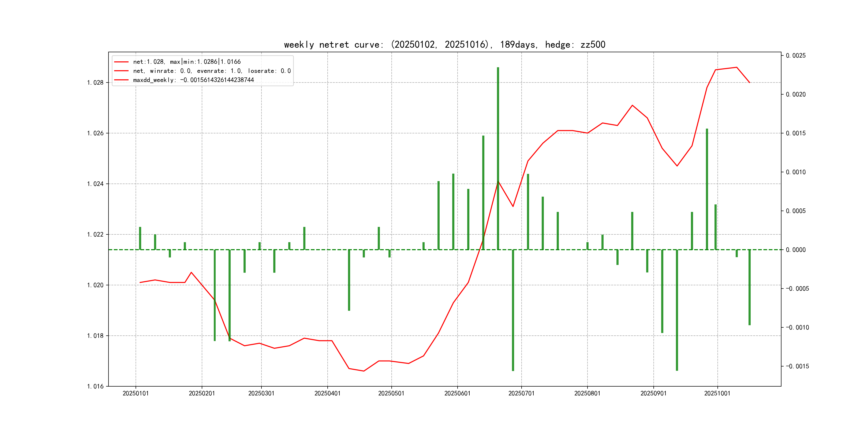Click the 20250601 x-axis date label
This screenshot has width=868, height=434.
pyautogui.click(x=457, y=394)
